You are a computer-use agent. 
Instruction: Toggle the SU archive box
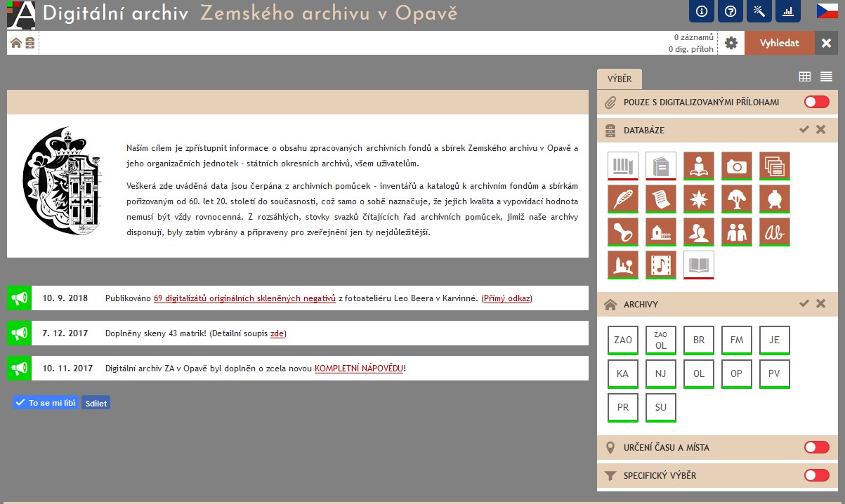(661, 408)
